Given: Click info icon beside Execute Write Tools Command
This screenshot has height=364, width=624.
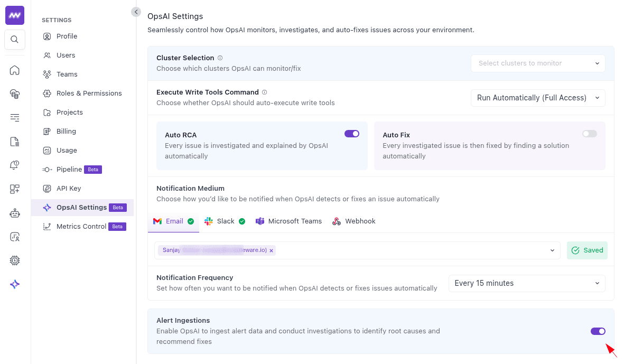Looking at the screenshot, I should click(265, 92).
